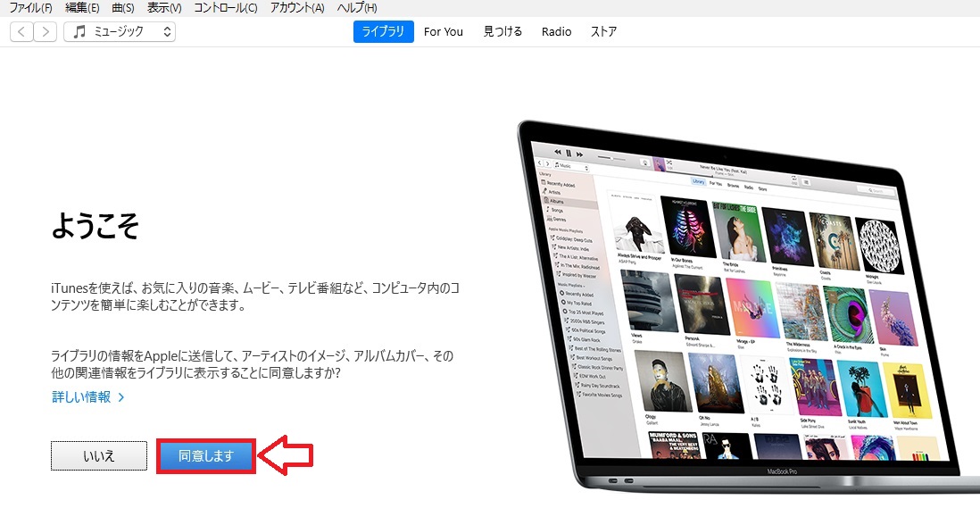Viewport: 980px width, 525px height.
Task: Switch to the 見つける tab
Action: 502,32
